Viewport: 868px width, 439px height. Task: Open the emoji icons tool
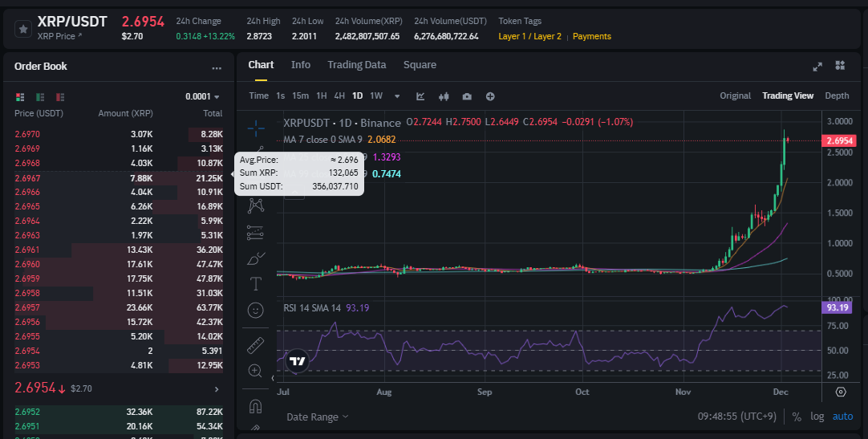point(256,310)
